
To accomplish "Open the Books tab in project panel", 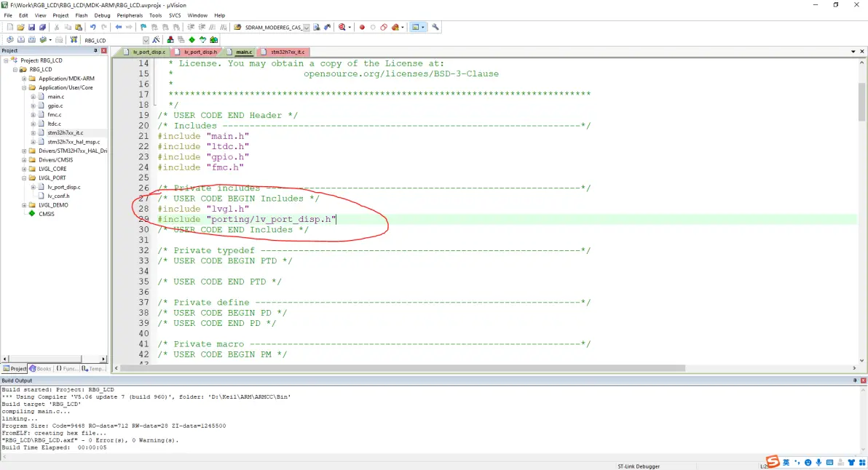I will pos(41,369).
